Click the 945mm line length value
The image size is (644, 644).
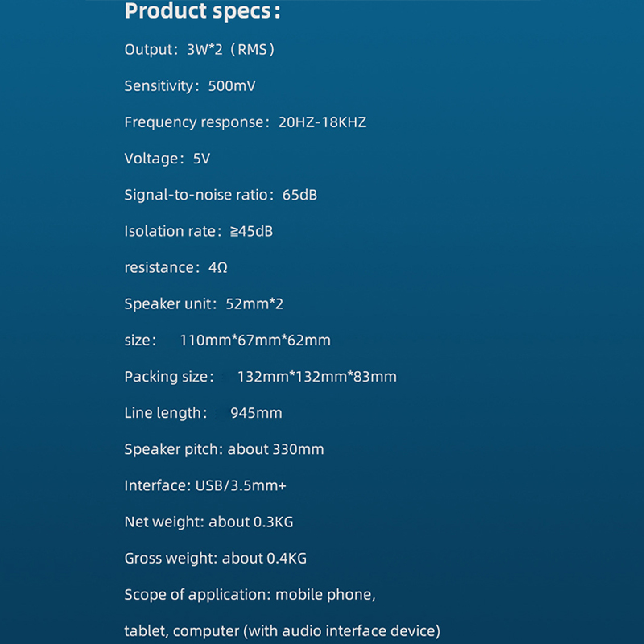(256, 413)
